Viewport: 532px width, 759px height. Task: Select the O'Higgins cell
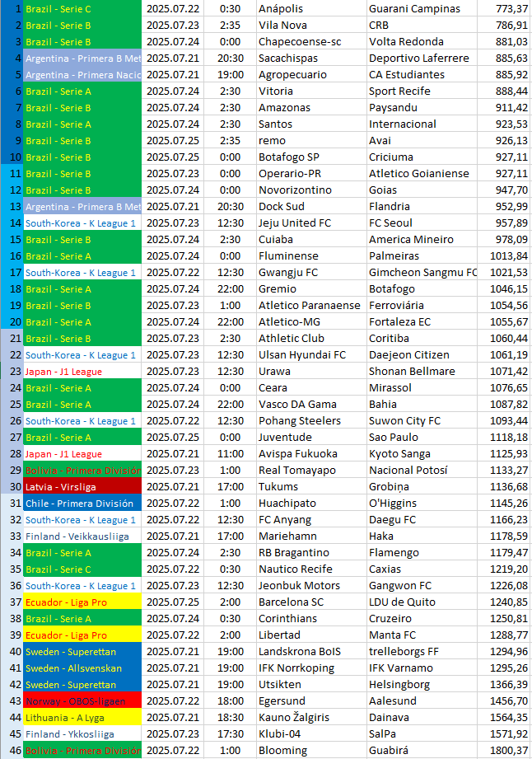422,503
